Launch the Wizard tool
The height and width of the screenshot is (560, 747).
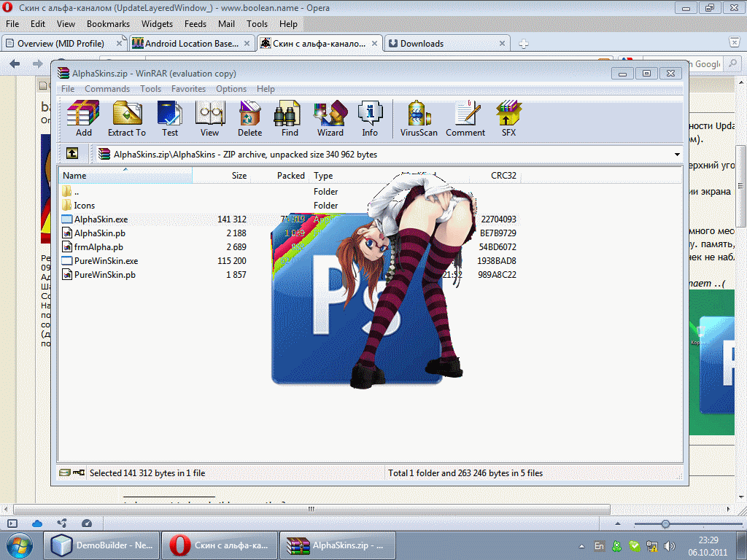point(330,119)
